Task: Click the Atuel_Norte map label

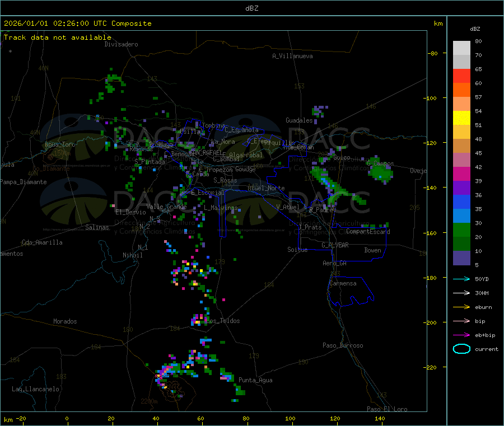Action: click(266, 188)
